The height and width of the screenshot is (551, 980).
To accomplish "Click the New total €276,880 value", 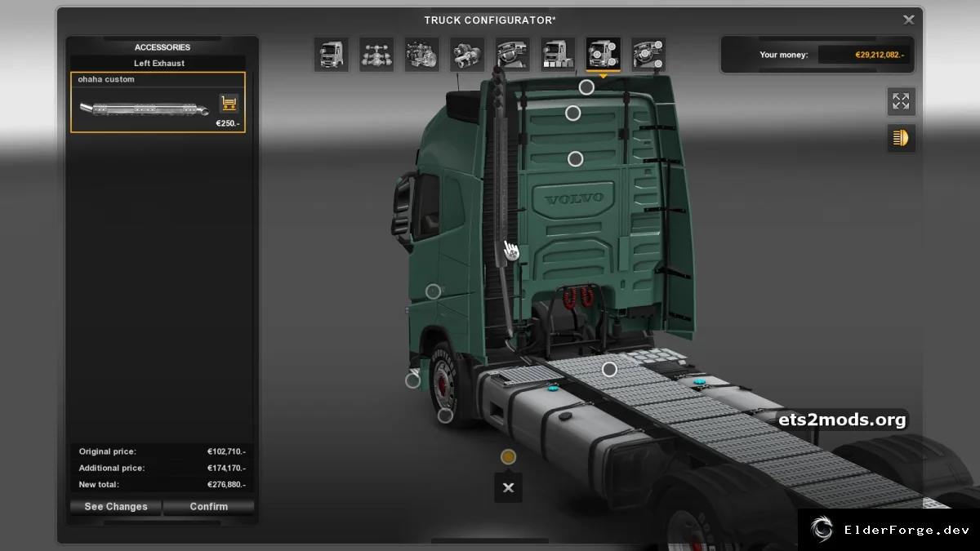I will (x=226, y=485).
